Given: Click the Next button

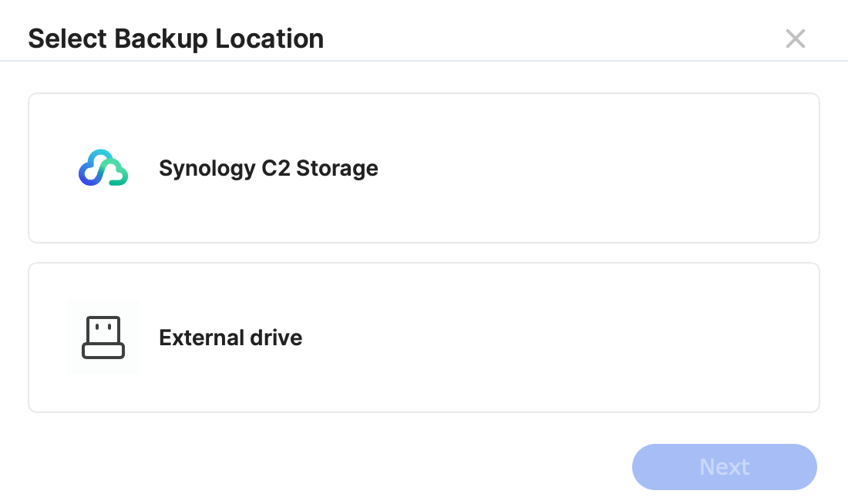Looking at the screenshot, I should (724, 467).
